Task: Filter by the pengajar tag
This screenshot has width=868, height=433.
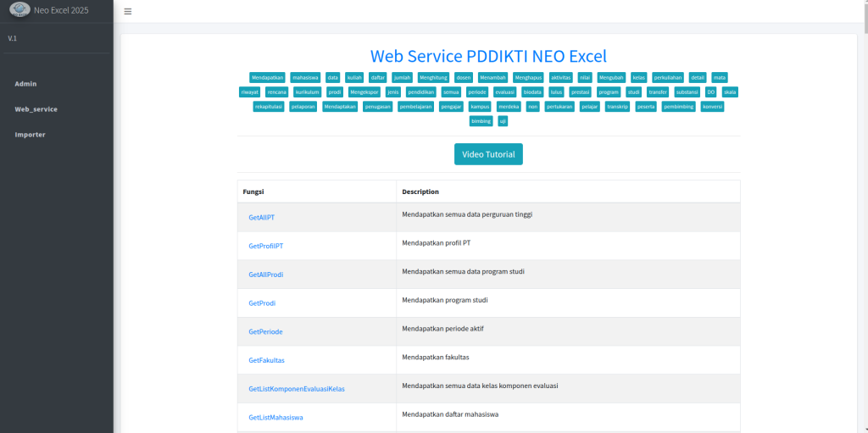Action: tap(451, 106)
